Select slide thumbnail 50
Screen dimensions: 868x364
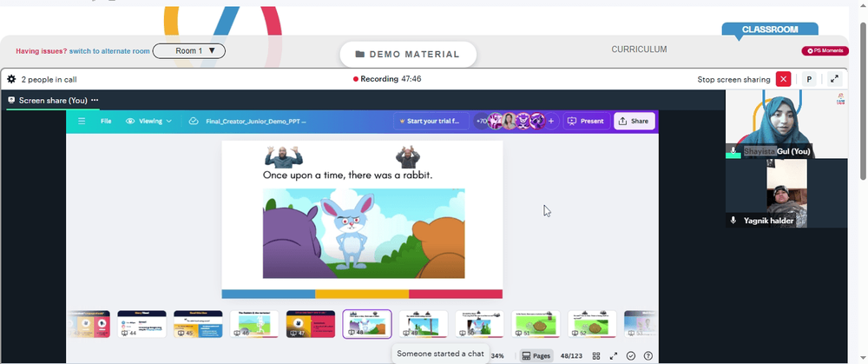tap(479, 324)
